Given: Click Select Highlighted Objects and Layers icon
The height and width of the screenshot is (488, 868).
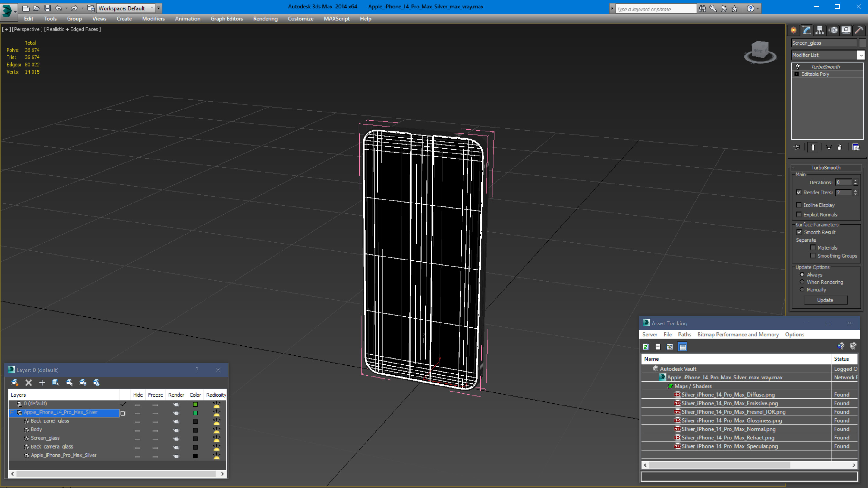Looking at the screenshot, I should (x=55, y=383).
